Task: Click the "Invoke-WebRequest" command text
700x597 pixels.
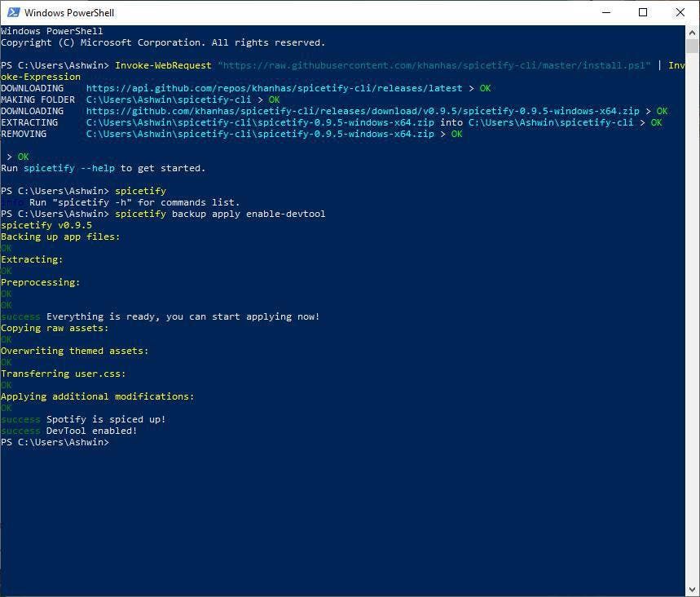Action: tap(163, 65)
